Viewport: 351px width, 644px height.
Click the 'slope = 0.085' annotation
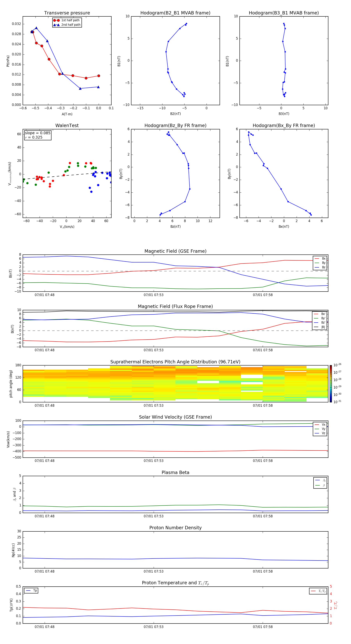37,133
